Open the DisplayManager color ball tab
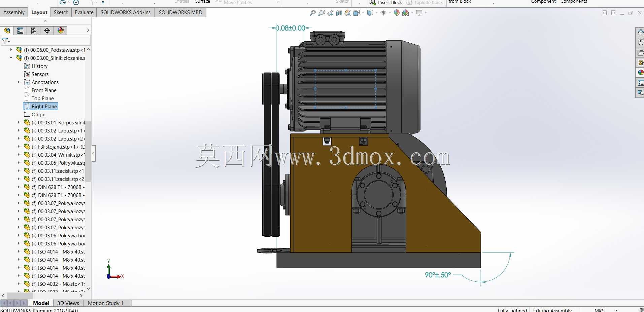Image resolution: width=644 pixels, height=312 pixels. click(61, 31)
